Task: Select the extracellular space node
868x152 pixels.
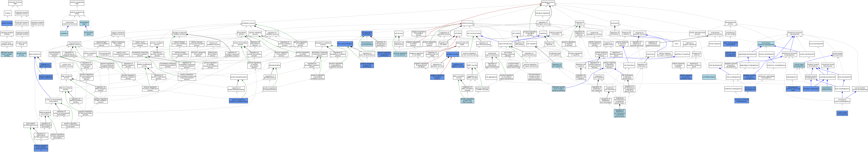Action: coord(89,33)
